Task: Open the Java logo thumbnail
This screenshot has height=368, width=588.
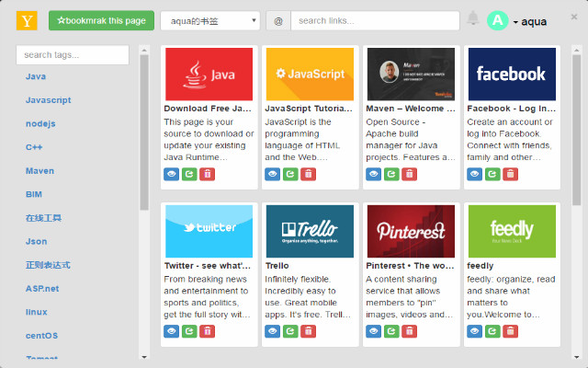Action: (x=209, y=74)
